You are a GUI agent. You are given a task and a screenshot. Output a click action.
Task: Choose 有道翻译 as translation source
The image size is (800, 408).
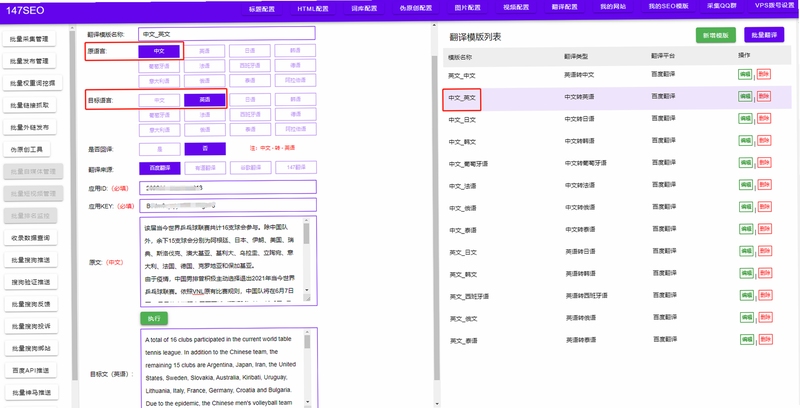pos(205,168)
